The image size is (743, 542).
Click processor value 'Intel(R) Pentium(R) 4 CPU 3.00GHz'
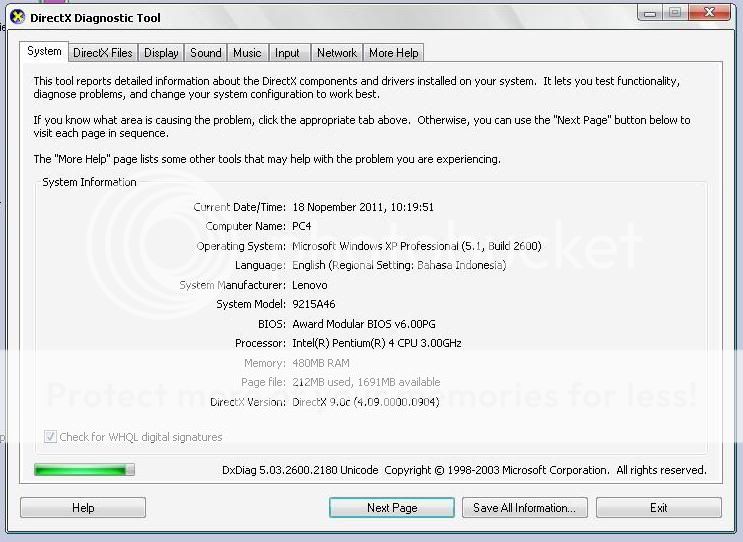(x=377, y=343)
